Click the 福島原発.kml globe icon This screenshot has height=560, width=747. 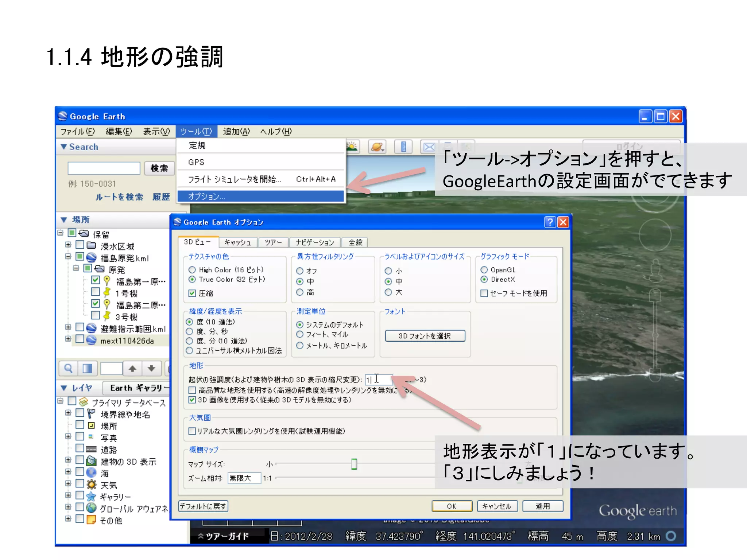pos(91,257)
